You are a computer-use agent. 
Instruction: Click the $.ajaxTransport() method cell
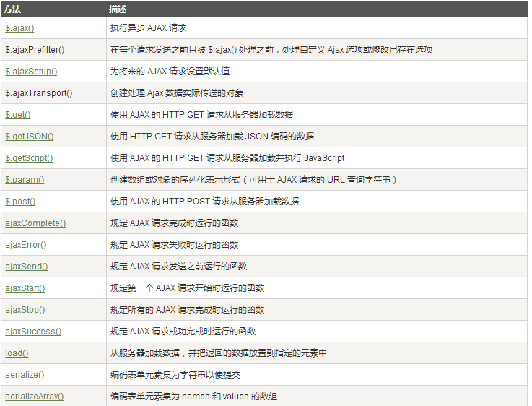click(38, 93)
